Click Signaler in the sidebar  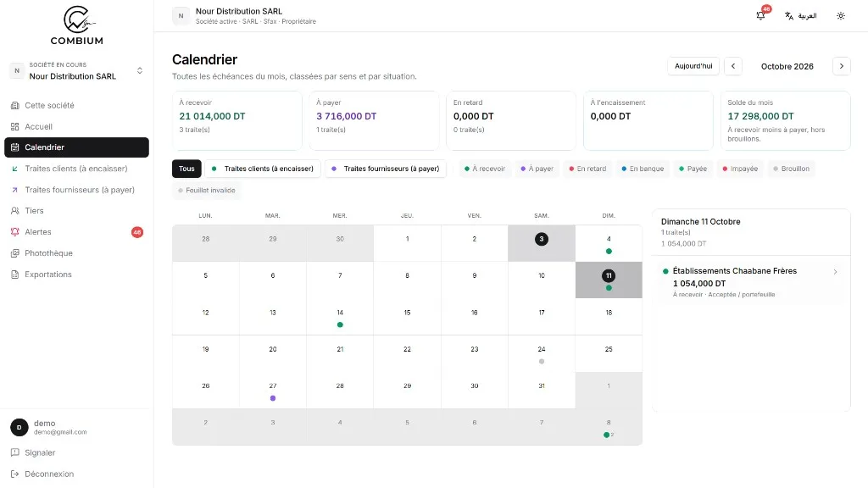(x=40, y=452)
